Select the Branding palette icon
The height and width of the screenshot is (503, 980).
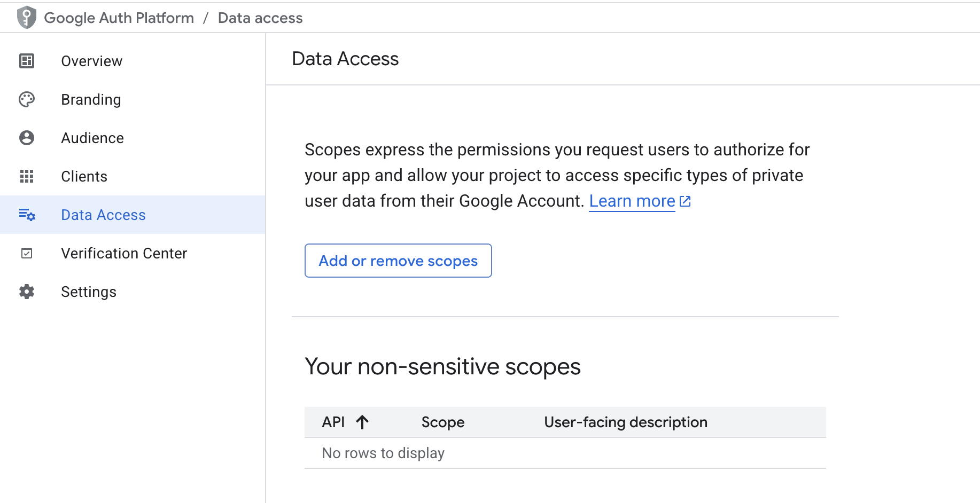coord(27,99)
